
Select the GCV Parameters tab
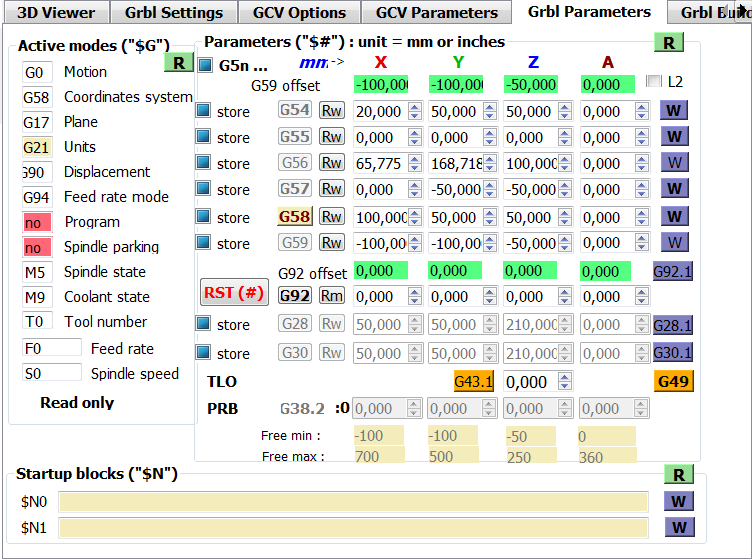tap(436, 12)
